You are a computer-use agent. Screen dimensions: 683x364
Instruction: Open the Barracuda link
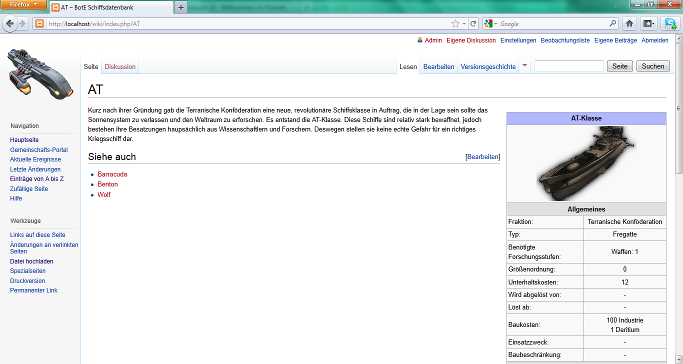coord(112,174)
